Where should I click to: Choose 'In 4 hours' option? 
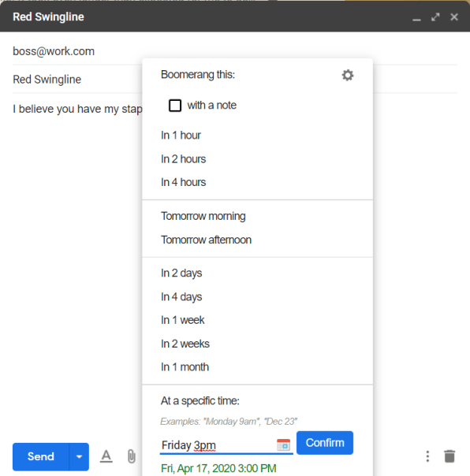(183, 183)
